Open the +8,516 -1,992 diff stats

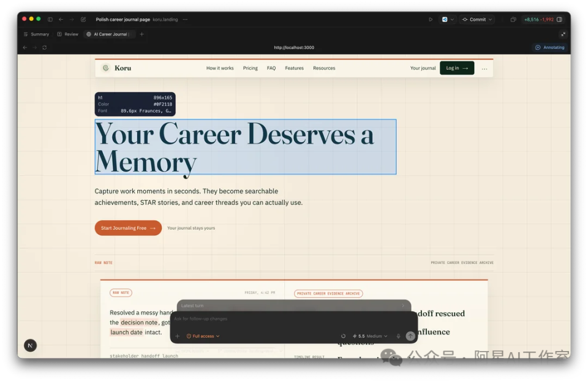539,20
